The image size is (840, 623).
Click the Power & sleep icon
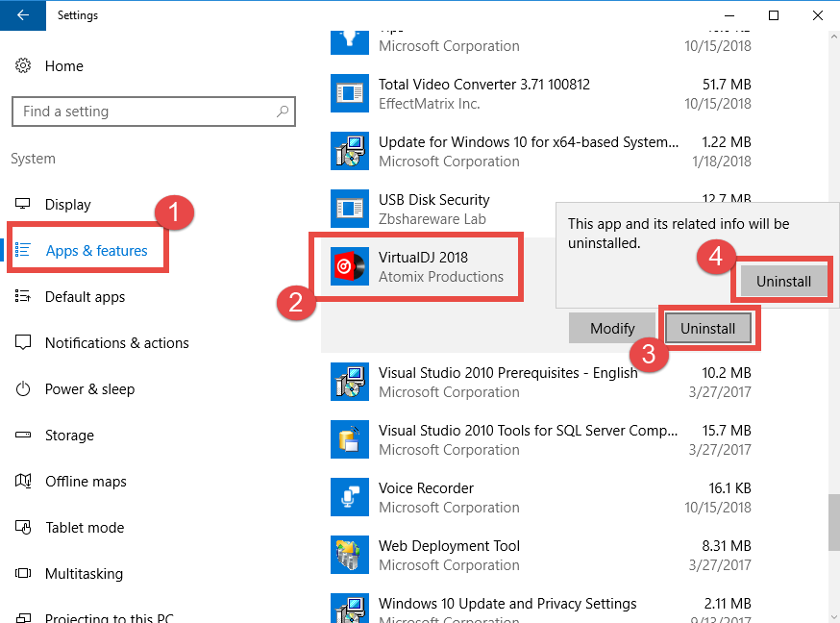pyautogui.click(x=22, y=389)
